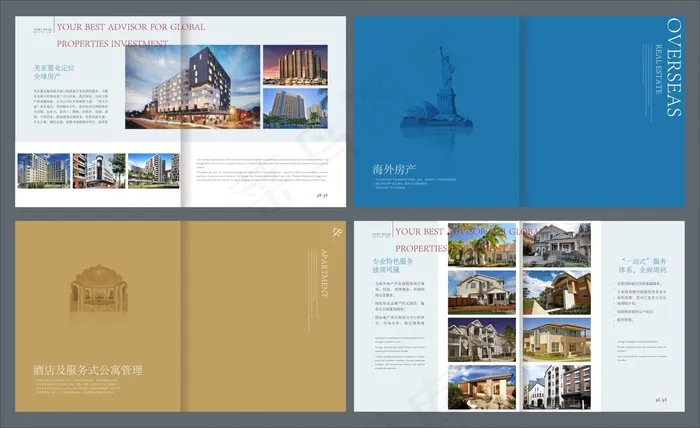Select the palm tree villa photo
The image size is (700, 428).
[482, 245]
